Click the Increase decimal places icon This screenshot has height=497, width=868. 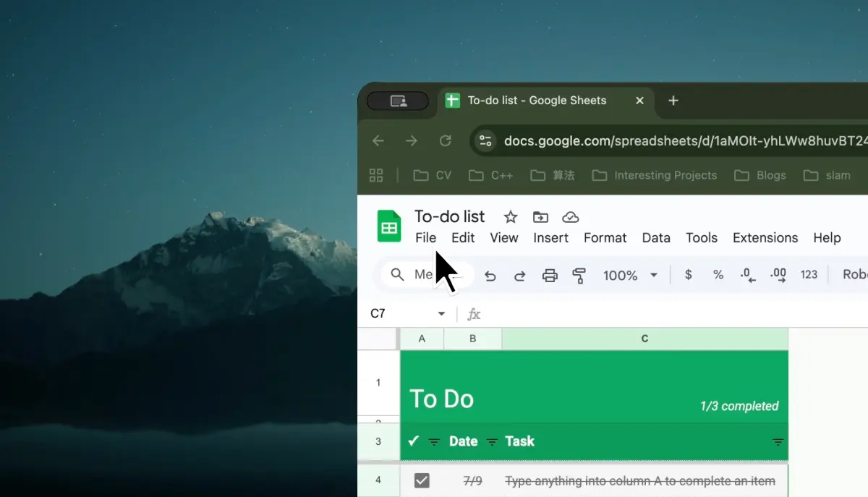[777, 275]
